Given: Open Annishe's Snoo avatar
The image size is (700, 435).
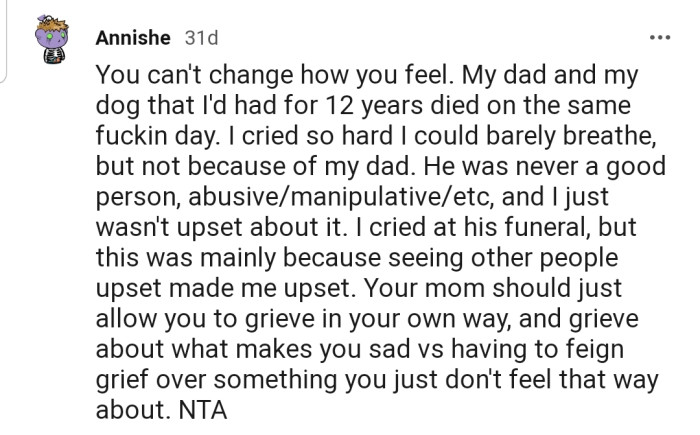Looking at the screenshot, I should coord(52,39).
